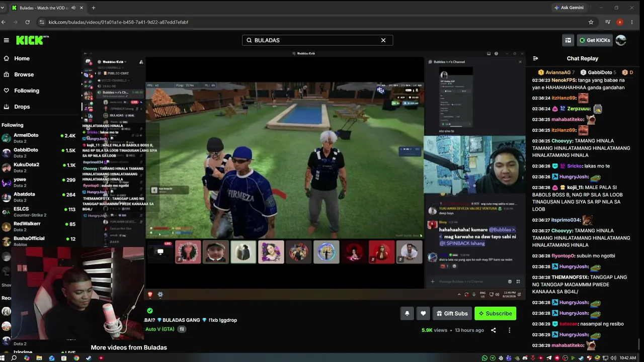Open File Explorer from the taskbar
Image resolution: width=644 pixels, height=362 pixels.
[x=39, y=358]
